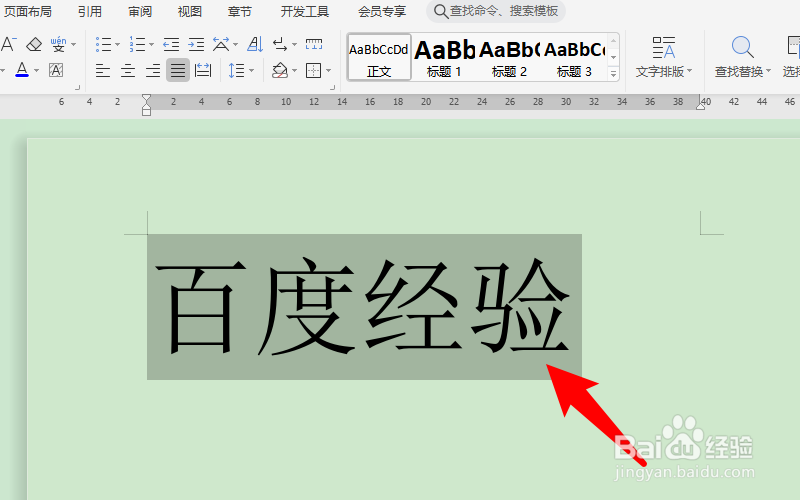Decrease font size with A- icon
Screen dimensions: 800x500
[x=8, y=45]
